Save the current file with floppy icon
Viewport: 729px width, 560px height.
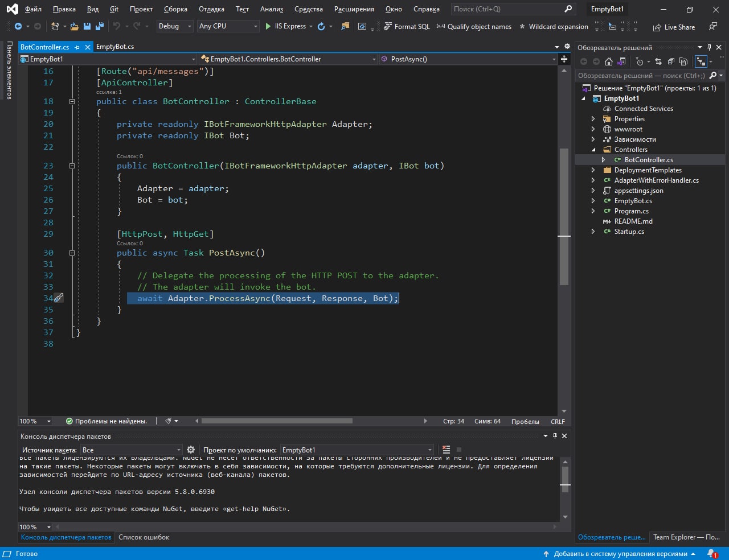(87, 26)
